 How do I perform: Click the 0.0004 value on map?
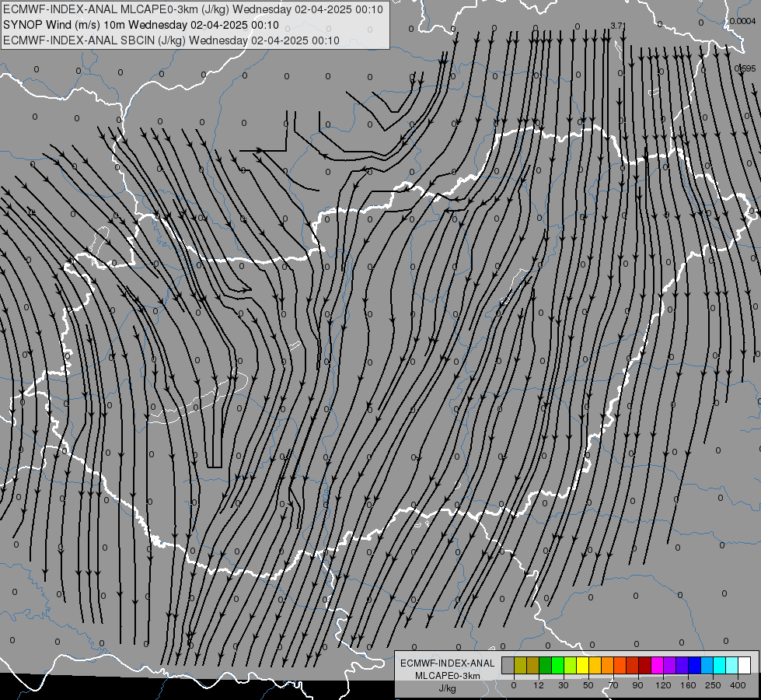(x=742, y=21)
